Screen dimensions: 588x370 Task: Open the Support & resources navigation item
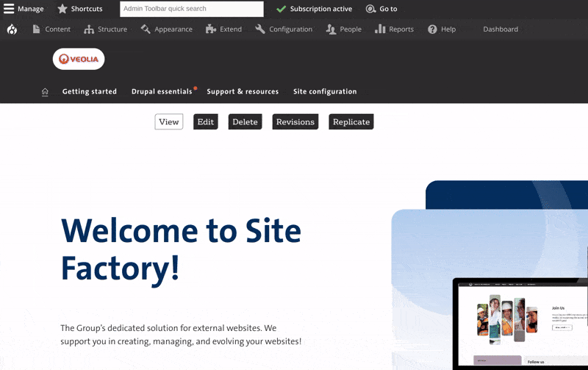(x=243, y=91)
